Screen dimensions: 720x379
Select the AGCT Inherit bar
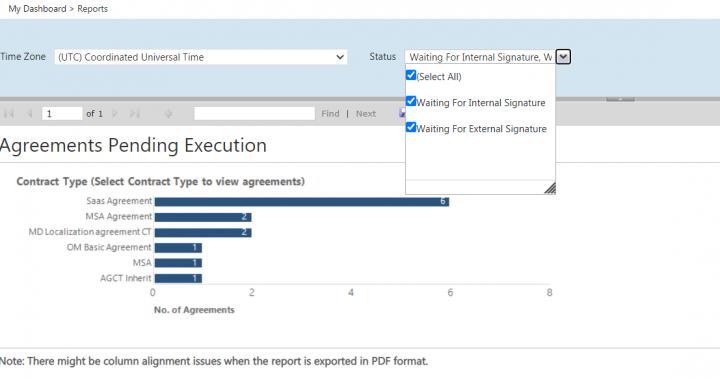[x=178, y=278]
